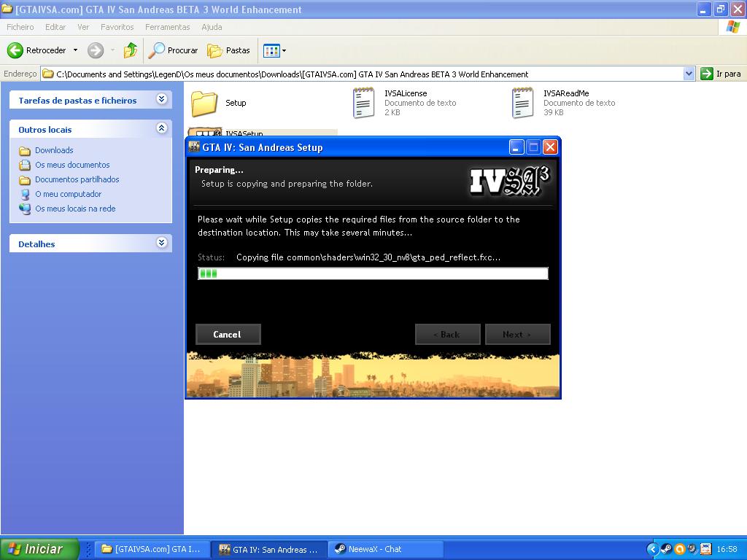Click the disabled Next button in setup
Screen dimensions: 747x560
517,334
